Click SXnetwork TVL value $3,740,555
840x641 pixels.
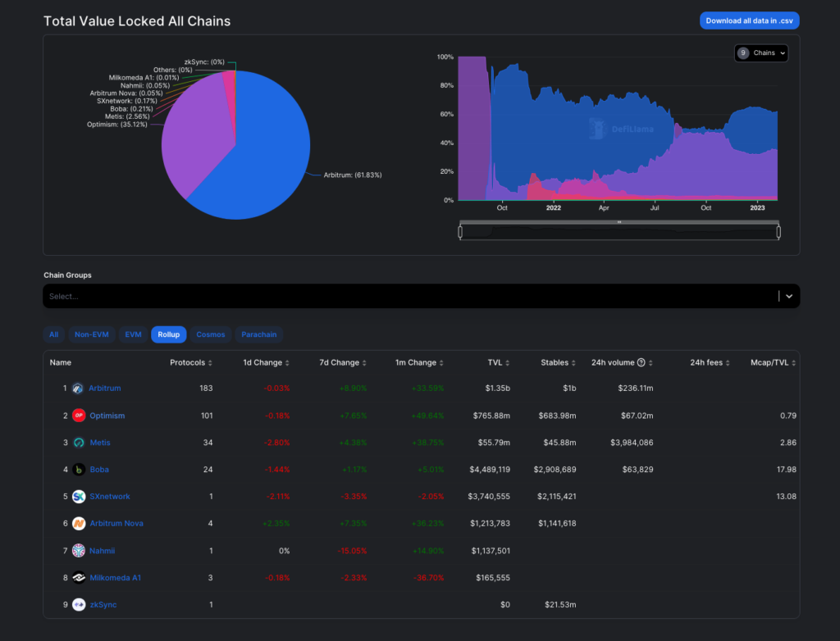(x=489, y=497)
